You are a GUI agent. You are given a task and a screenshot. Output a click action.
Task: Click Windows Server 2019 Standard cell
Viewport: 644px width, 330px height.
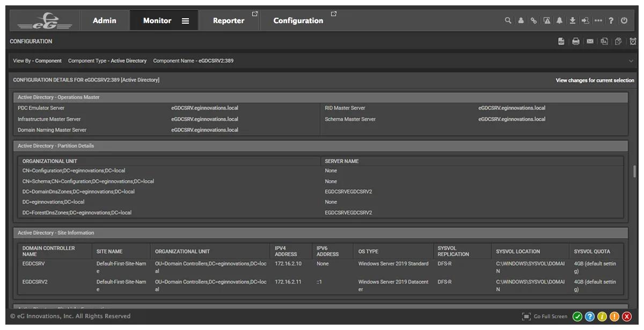coord(393,264)
